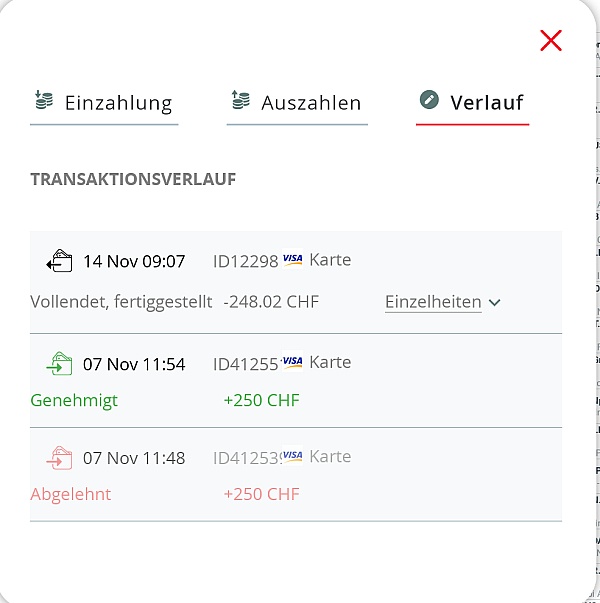Screen dimensions: 600x603
Task: Open the Auszahlen tab
Action: click(311, 103)
